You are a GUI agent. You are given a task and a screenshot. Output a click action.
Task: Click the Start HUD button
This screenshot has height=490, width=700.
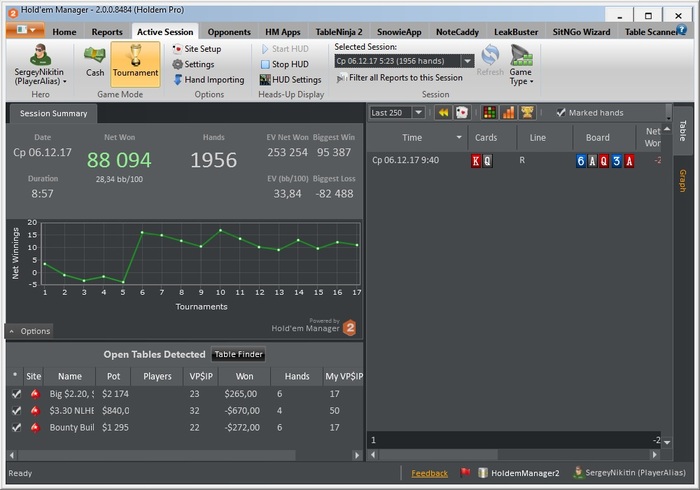coord(285,49)
